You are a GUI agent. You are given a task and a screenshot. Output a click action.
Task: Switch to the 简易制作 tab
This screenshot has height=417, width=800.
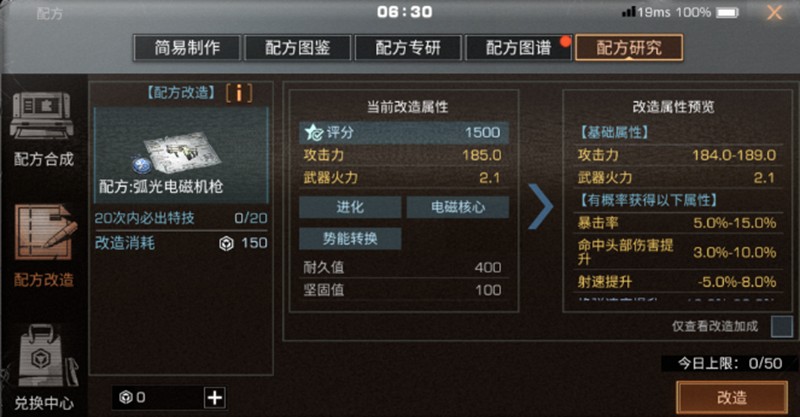click(x=187, y=48)
